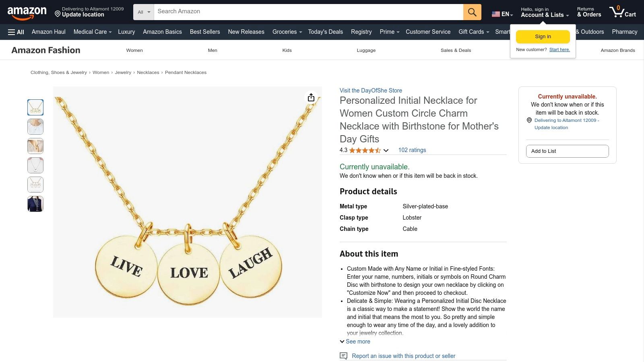The image size is (644, 362).
Task: Click the US flag language icon
Action: (x=496, y=14)
